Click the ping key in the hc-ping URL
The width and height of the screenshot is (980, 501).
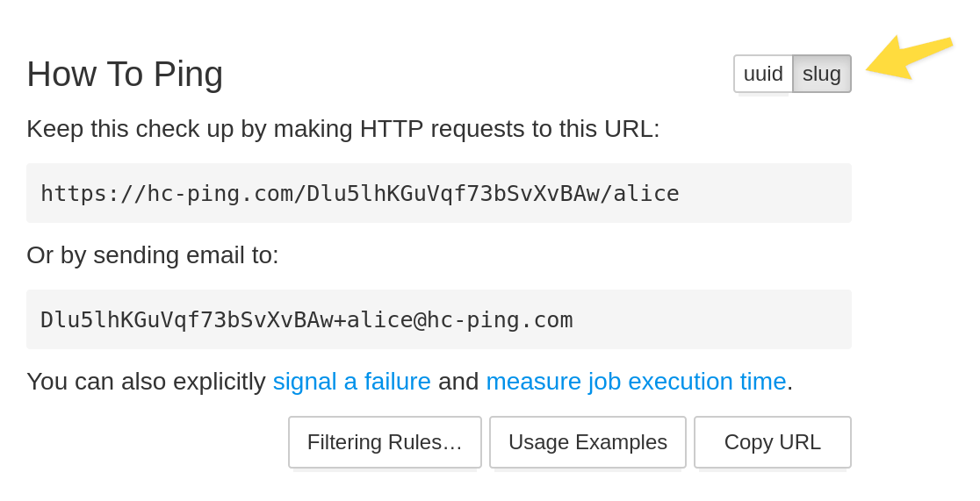point(452,194)
